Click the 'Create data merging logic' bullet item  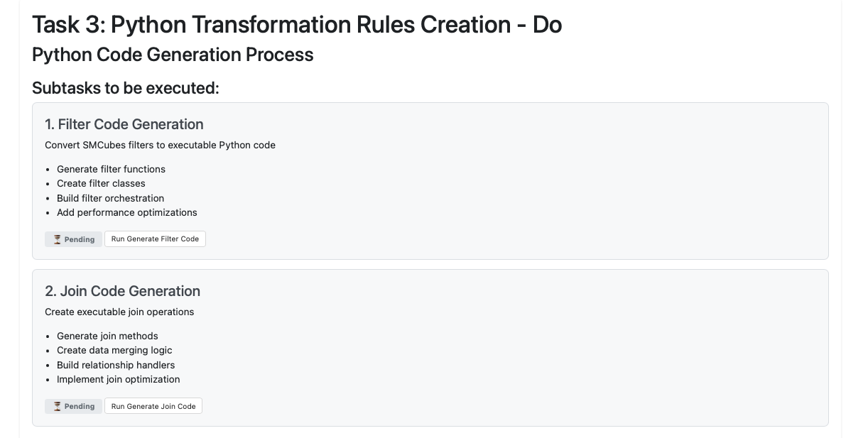tap(114, 350)
